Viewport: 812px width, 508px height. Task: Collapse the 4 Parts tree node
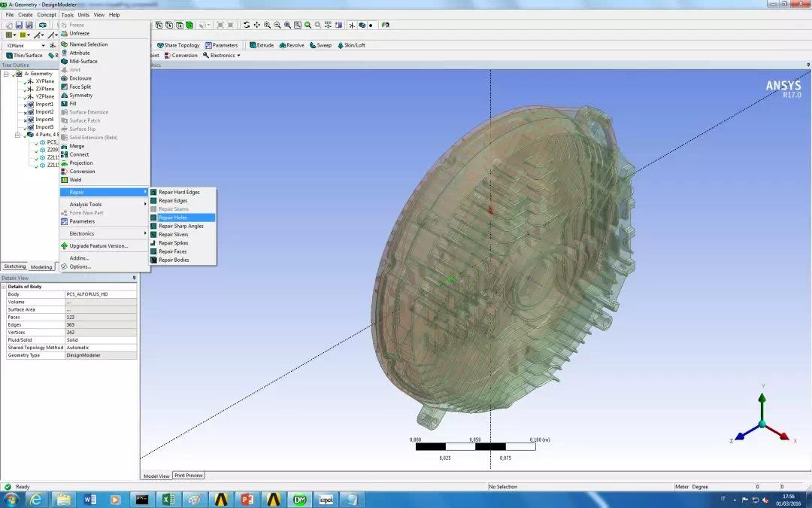pyautogui.click(x=17, y=135)
